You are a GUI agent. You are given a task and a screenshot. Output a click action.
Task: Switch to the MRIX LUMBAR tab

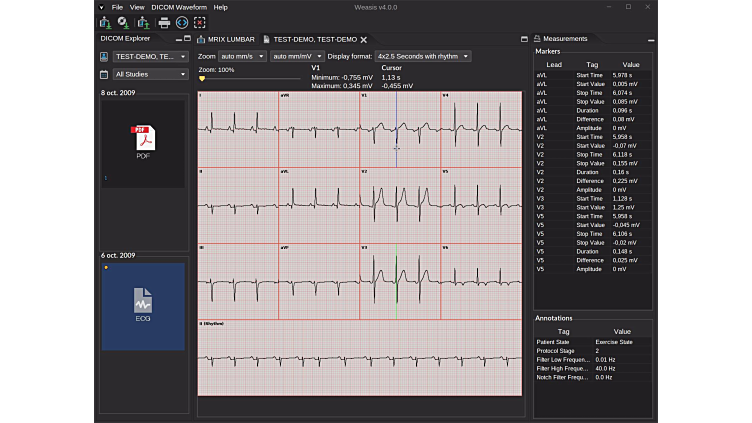(231, 39)
